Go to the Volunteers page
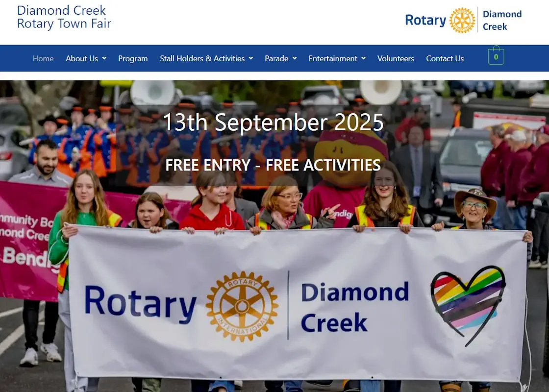 click(x=396, y=58)
